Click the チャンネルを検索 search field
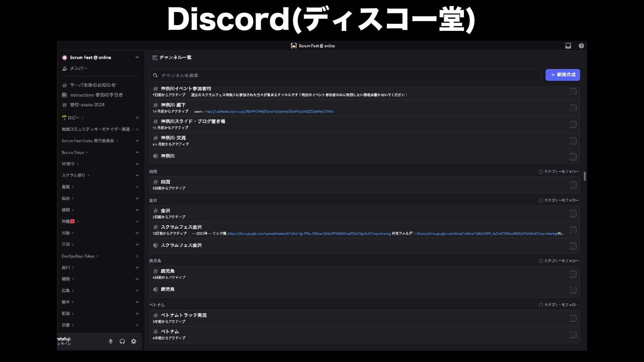The image size is (644, 362). click(345, 75)
